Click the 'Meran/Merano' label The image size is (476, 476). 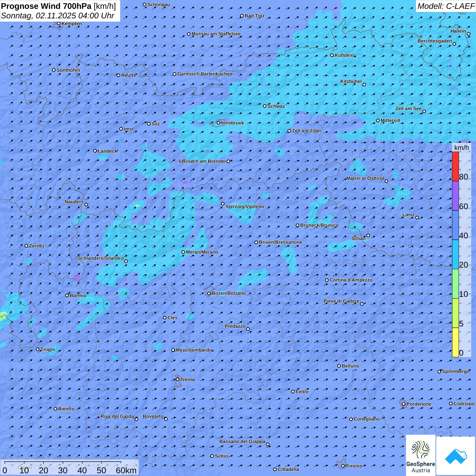click(x=202, y=252)
